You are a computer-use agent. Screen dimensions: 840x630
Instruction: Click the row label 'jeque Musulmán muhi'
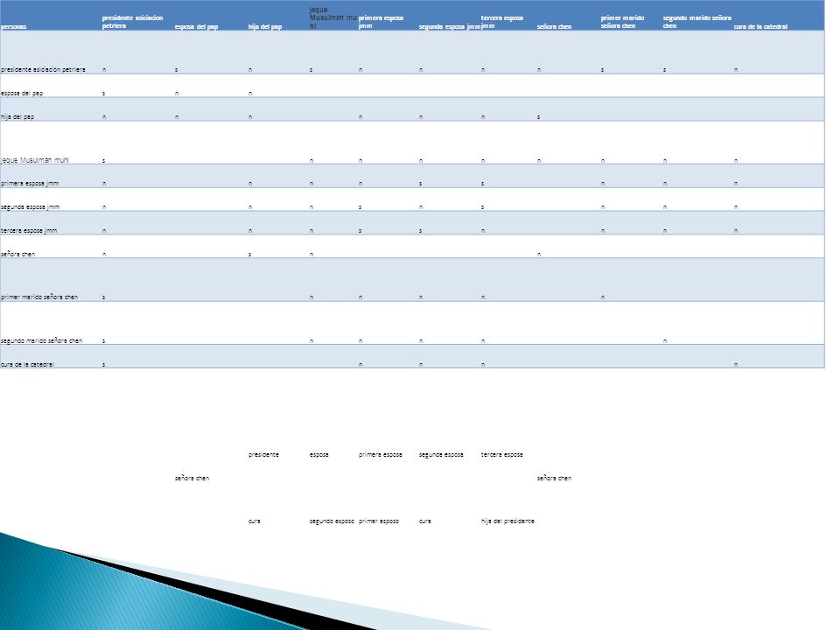[35, 159]
